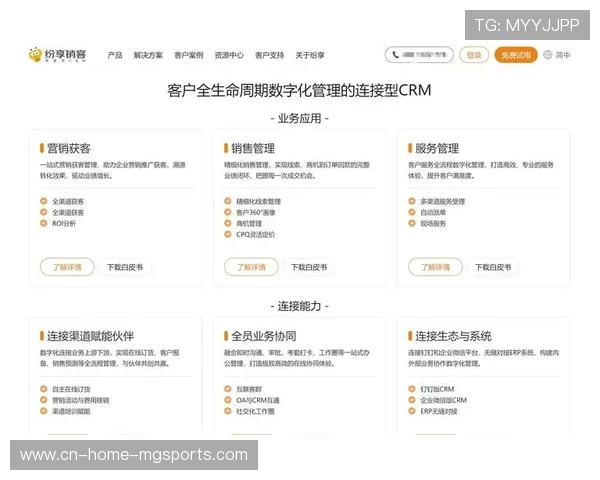Select the 精细化线索管理 list item
This screenshot has height=480, width=600.
coord(258,201)
